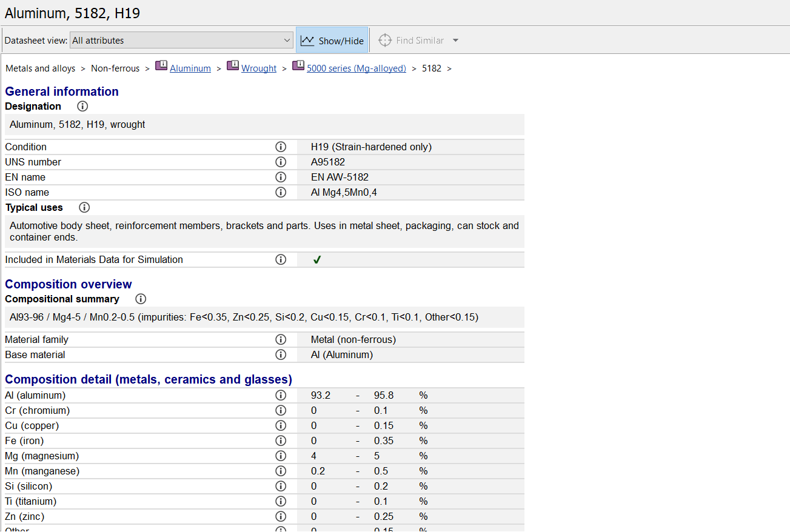Click info icon beside Typical uses
790x532 pixels.
pos(84,207)
